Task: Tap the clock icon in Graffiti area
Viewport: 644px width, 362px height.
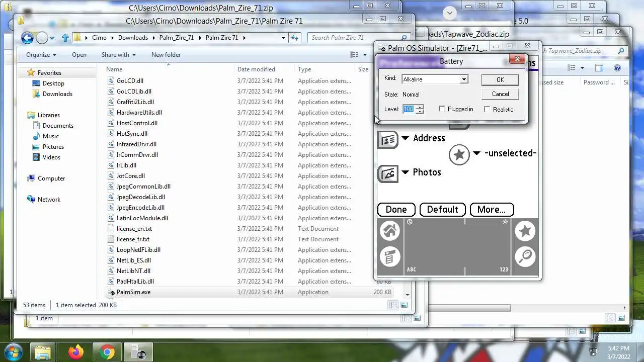Action: (x=410, y=222)
